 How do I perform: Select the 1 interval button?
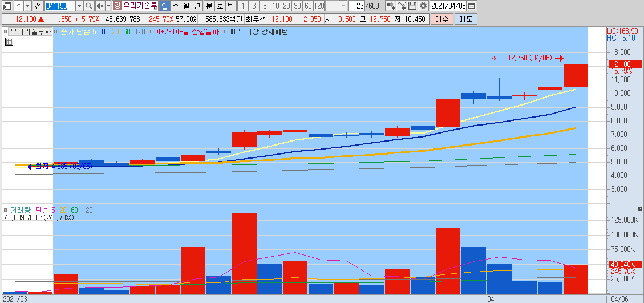(243, 6)
